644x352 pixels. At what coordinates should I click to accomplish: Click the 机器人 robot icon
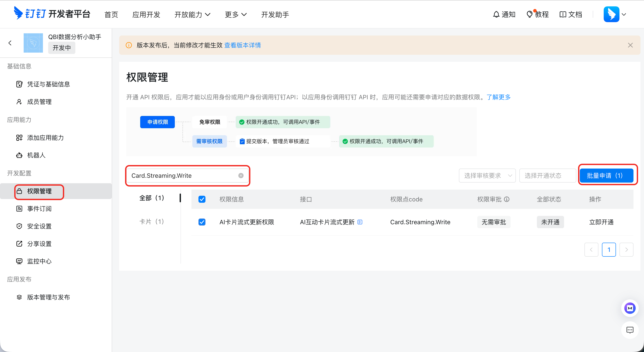pos(19,155)
